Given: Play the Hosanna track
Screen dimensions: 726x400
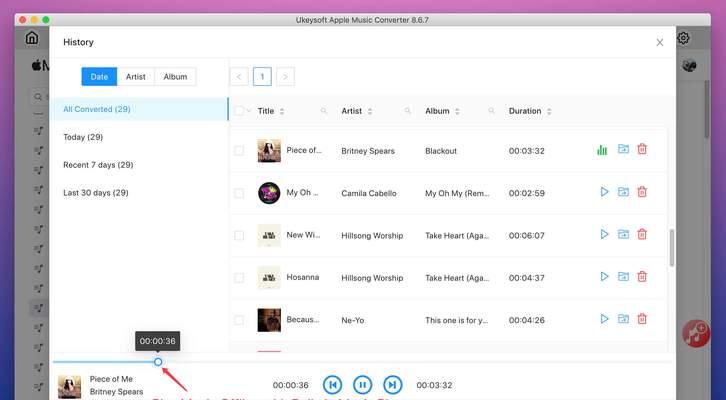Looking at the screenshot, I should pyautogui.click(x=604, y=276).
